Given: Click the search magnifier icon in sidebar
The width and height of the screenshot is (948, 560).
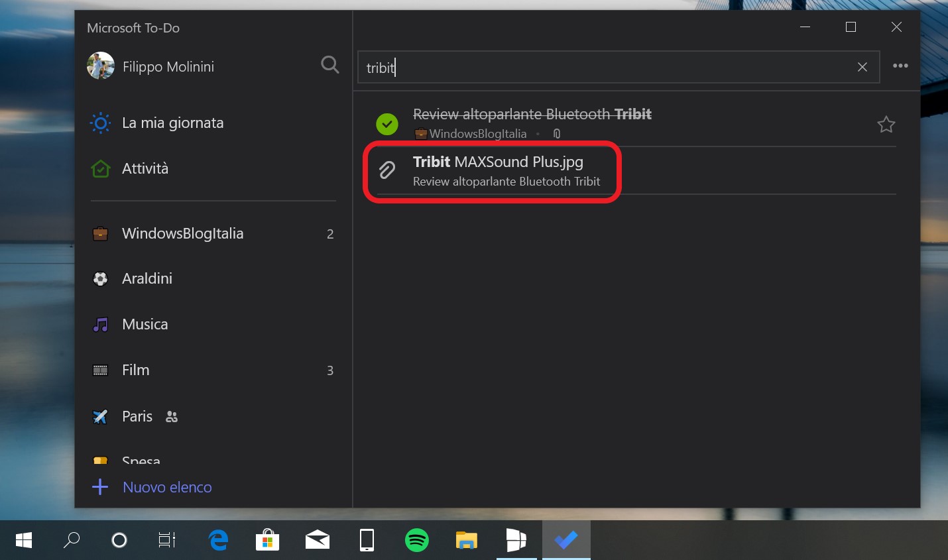Looking at the screenshot, I should 329,65.
